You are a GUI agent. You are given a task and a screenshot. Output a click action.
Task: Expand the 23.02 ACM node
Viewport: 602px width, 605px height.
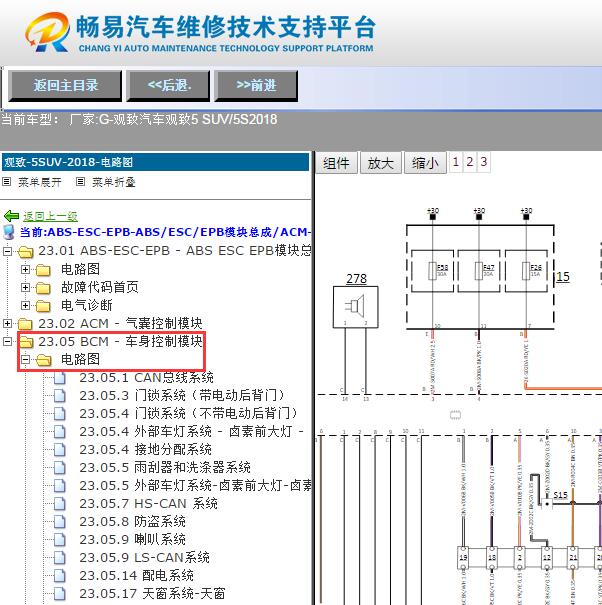tap(7, 323)
